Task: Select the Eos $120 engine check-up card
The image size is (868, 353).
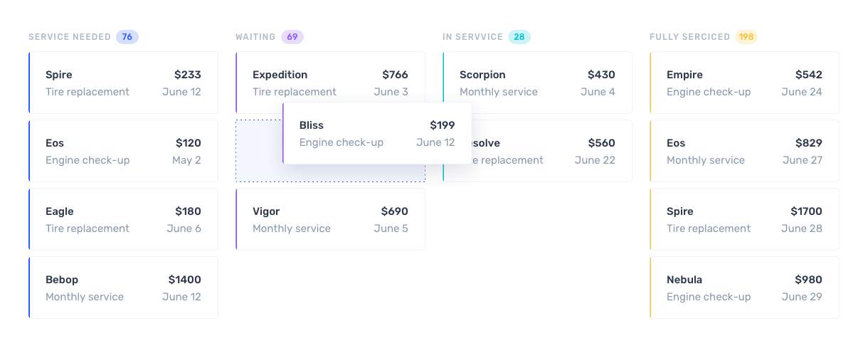Action: tap(123, 151)
